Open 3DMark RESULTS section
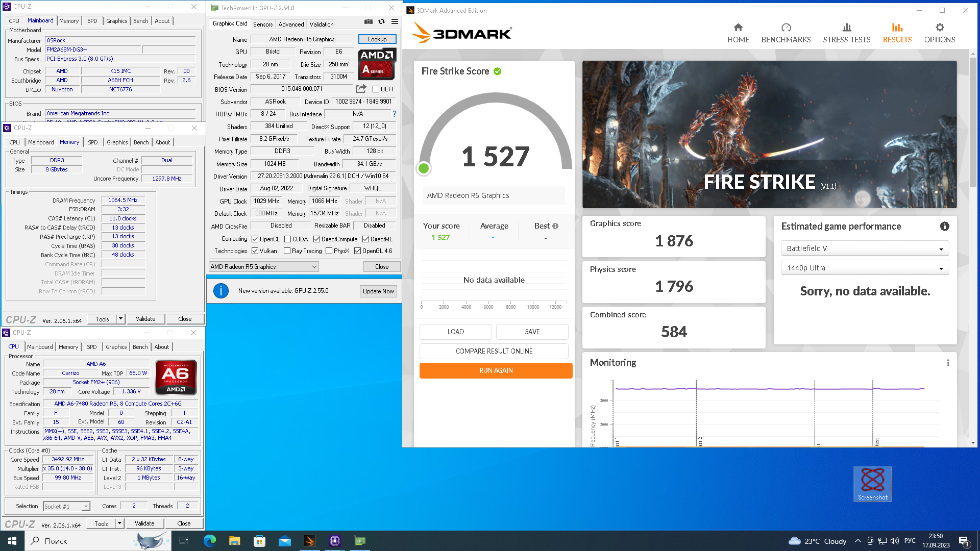 click(897, 33)
